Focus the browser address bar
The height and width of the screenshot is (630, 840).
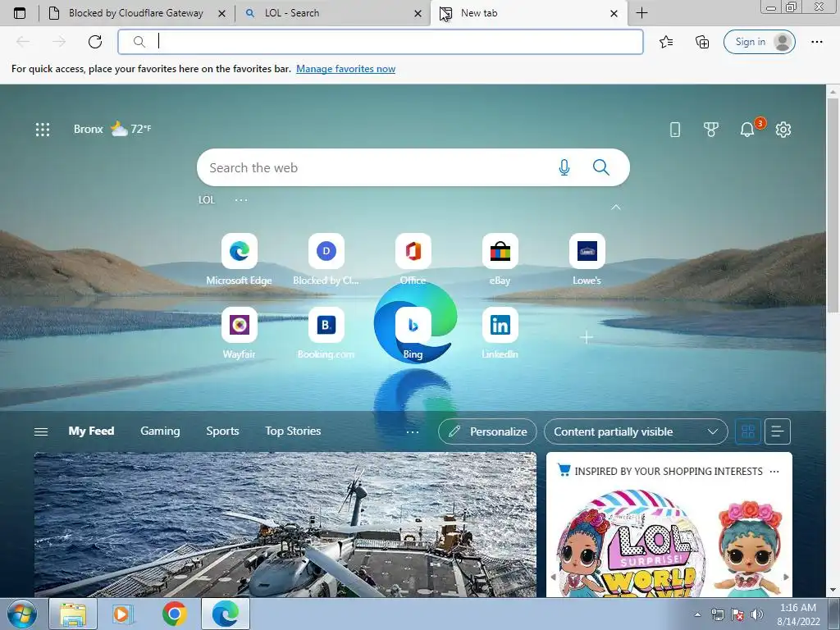381,42
